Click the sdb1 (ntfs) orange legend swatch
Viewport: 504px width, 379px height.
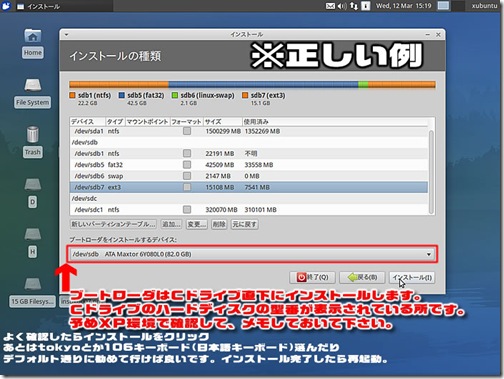pos(72,95)
